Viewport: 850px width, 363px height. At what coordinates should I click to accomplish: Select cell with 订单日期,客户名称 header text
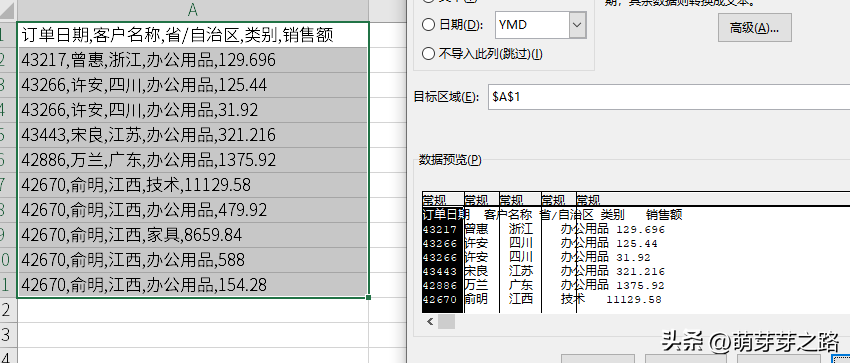(x=192, y=35)
